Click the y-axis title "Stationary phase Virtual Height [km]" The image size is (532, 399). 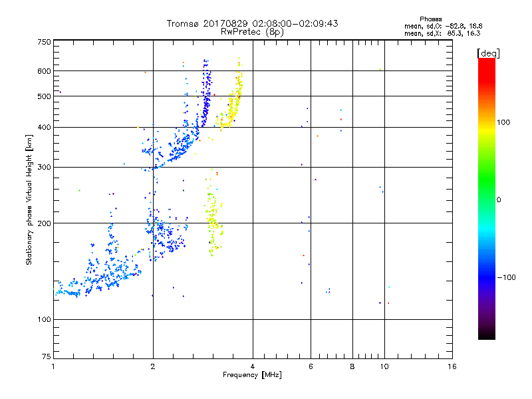click(29, 199)
